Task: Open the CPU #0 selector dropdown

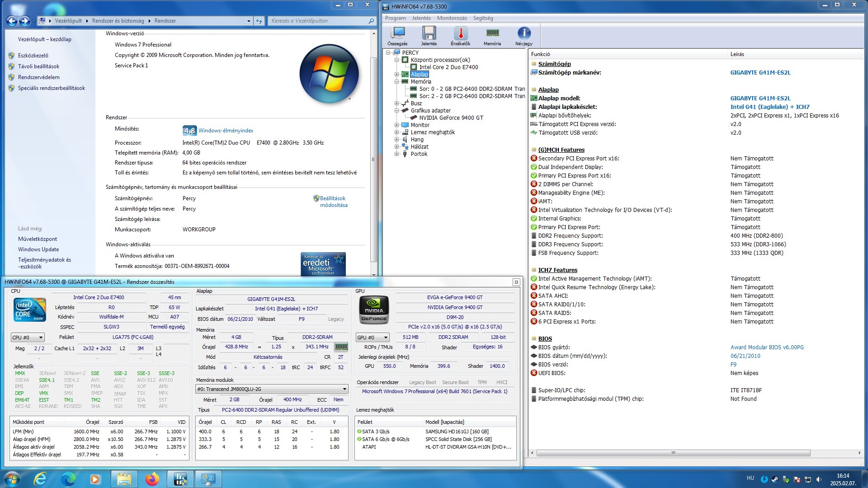Action: [x=28, y=338]
